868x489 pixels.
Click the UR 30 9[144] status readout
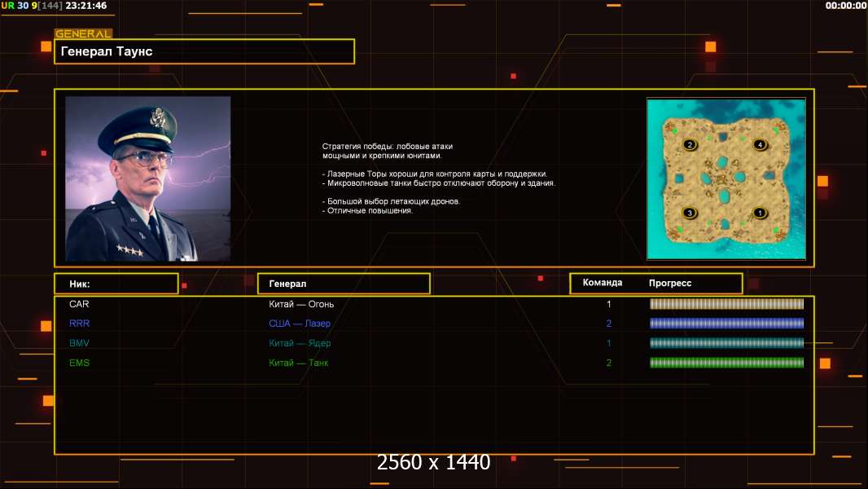click(x=32, y=6)
